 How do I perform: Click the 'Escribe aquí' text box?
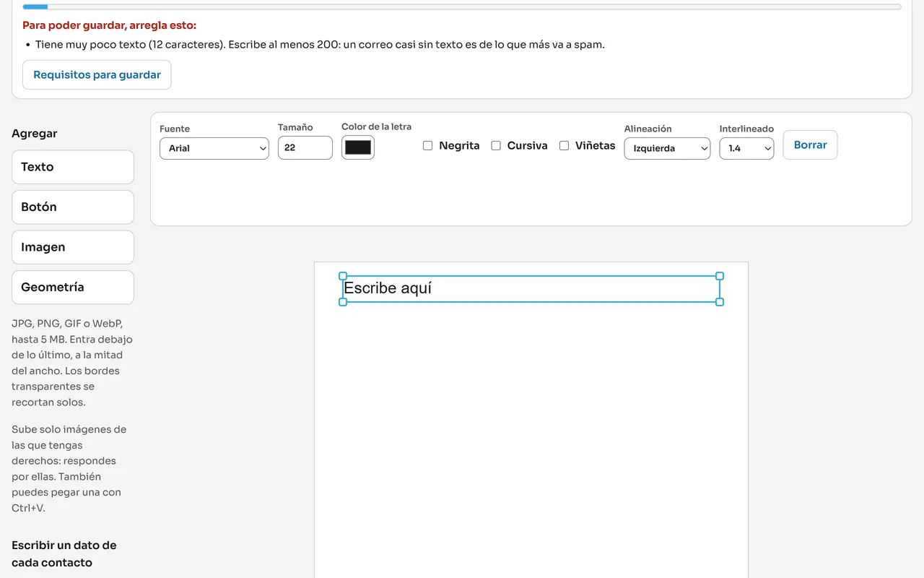531,289
